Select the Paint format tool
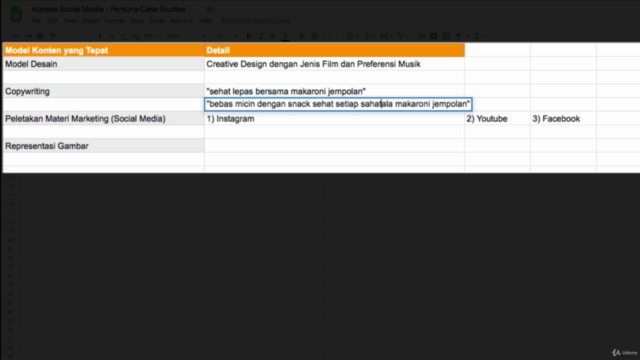The height and width of the screenshot is (360, 640). click(x=52, y=36)
